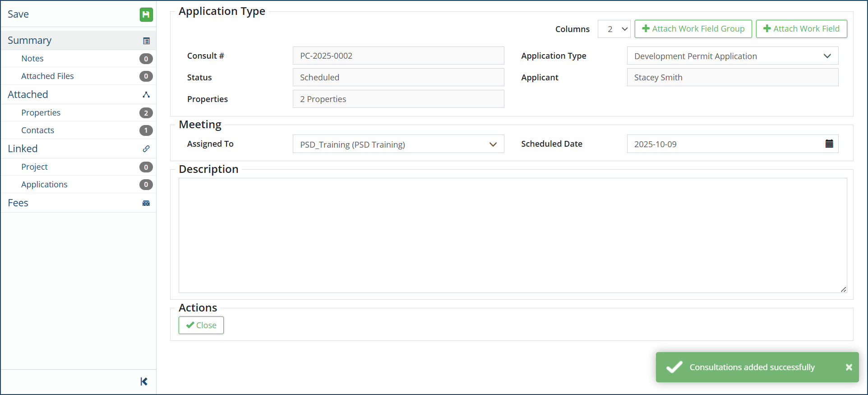This screenshot has height=395, width=868.
Task: Open the Notes section
Action: 32,59
